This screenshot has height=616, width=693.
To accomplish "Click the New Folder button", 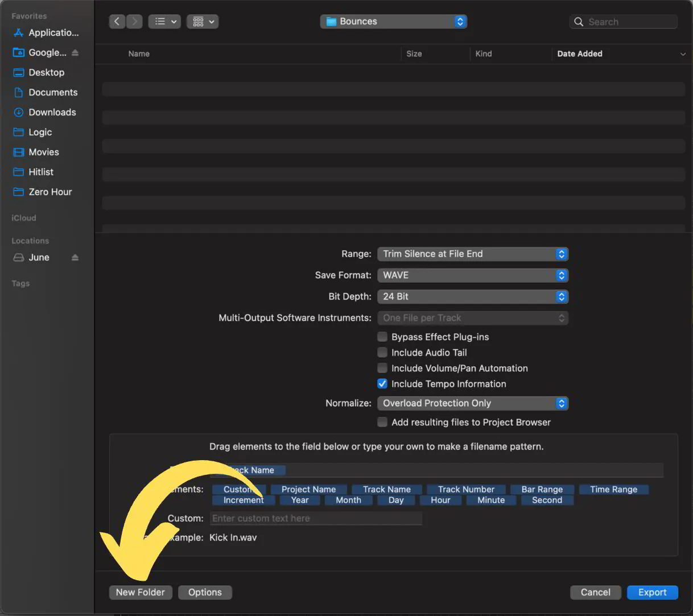I will [141, 592].
